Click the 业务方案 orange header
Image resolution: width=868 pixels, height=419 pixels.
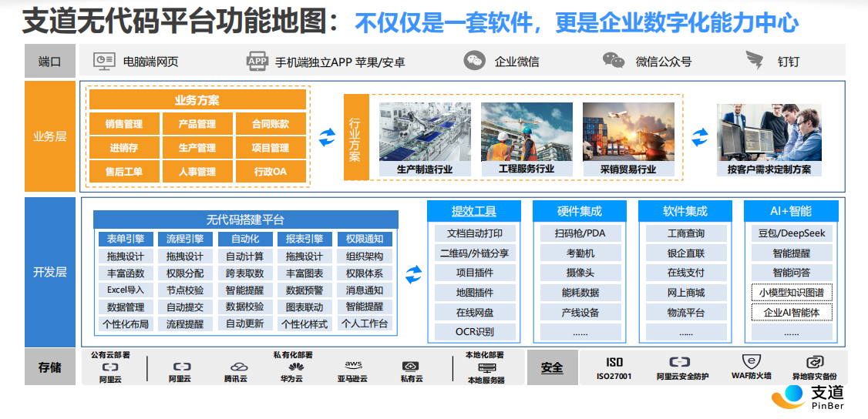[x=197, y=100]
